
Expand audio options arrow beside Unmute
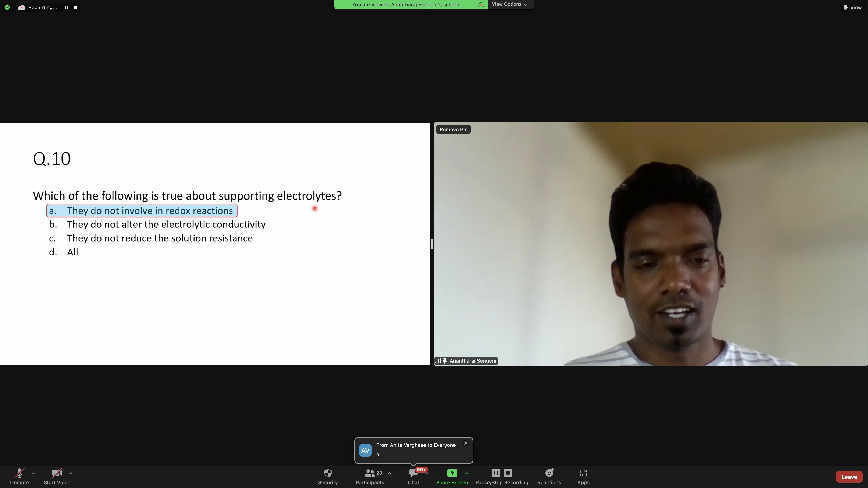click(33, 473)
